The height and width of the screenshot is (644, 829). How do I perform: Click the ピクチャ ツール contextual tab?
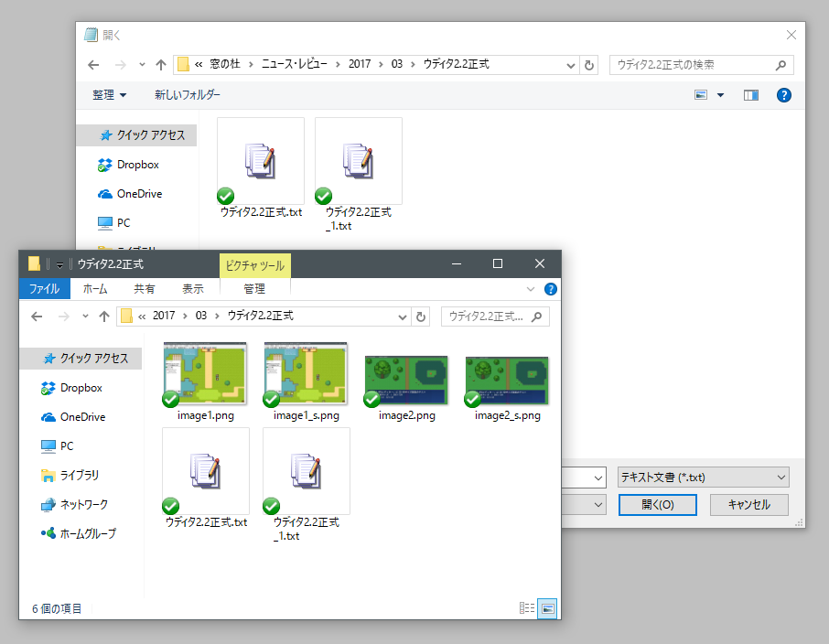pos(255,265)
